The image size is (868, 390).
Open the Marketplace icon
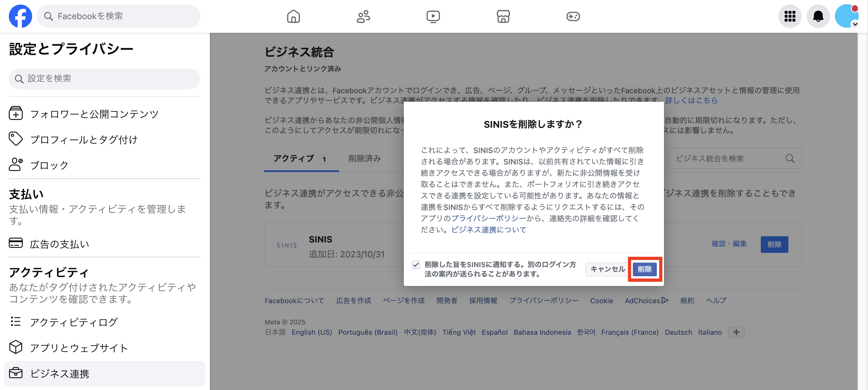(x=503, y=16)
